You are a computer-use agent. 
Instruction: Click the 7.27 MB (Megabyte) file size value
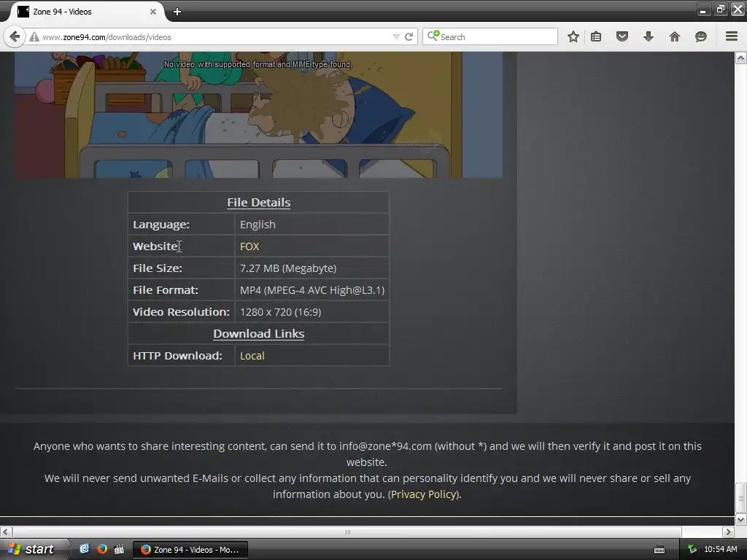288,268
